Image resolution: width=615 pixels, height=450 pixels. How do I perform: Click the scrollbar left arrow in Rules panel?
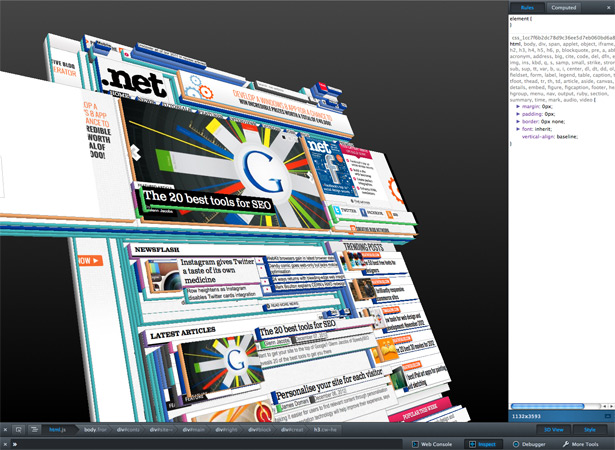point(604,406)
